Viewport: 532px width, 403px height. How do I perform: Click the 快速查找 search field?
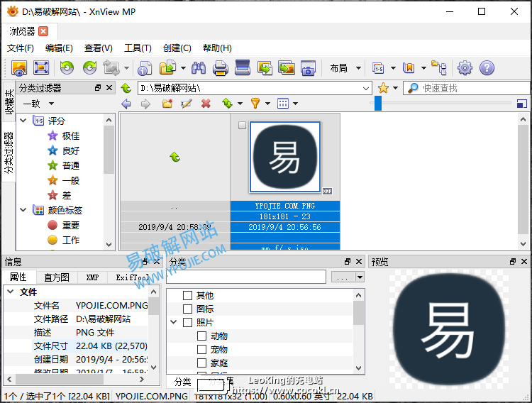click(x=467, y=88)
